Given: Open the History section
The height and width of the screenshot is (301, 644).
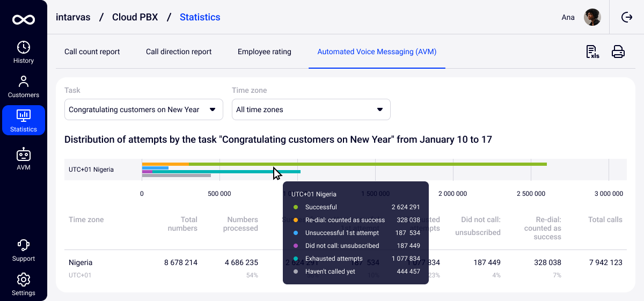Looking at the screenshot, I should [24, 53].
